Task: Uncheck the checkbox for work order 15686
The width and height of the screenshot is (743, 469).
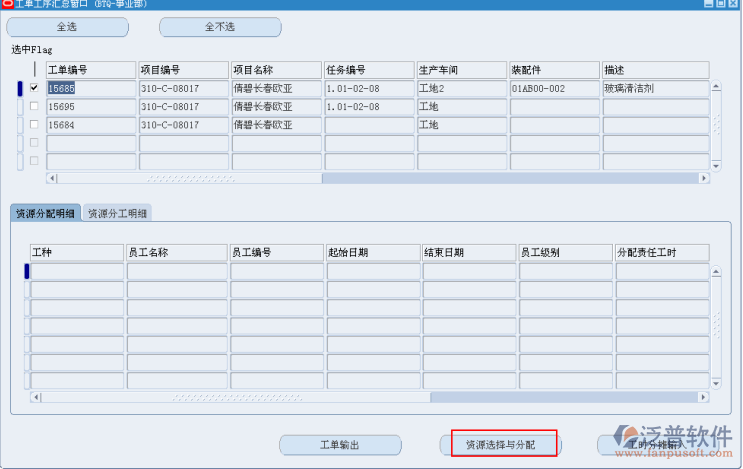Action: click(34, 88)
